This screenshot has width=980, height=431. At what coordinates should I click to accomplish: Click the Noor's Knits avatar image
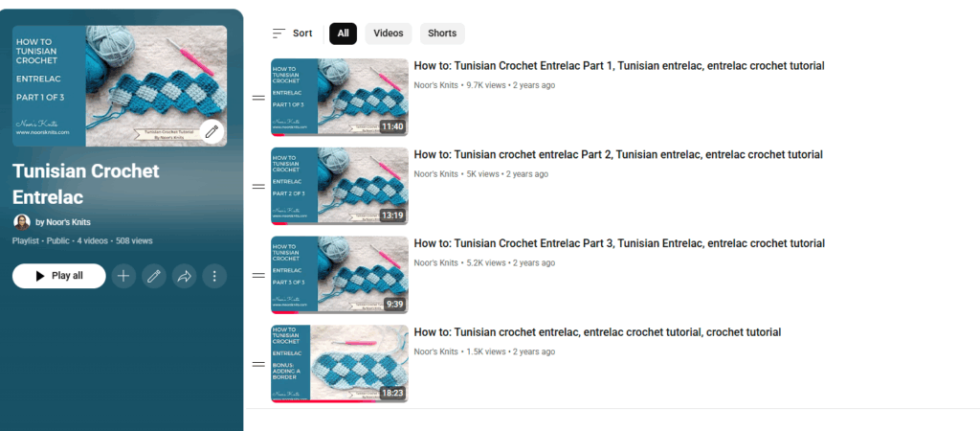click(22, 222)
